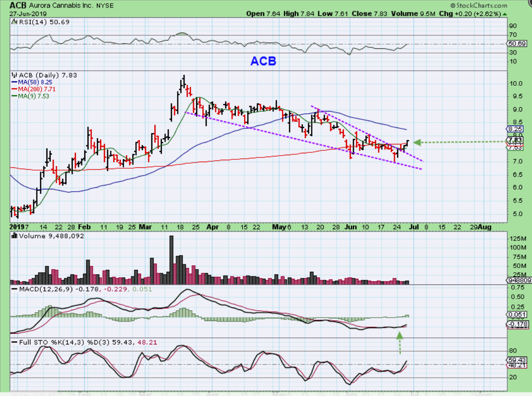The width and height of the screenshot is (532, 396).
Task: Click the 75M volume axis label
Action: [x=519, y=257]
